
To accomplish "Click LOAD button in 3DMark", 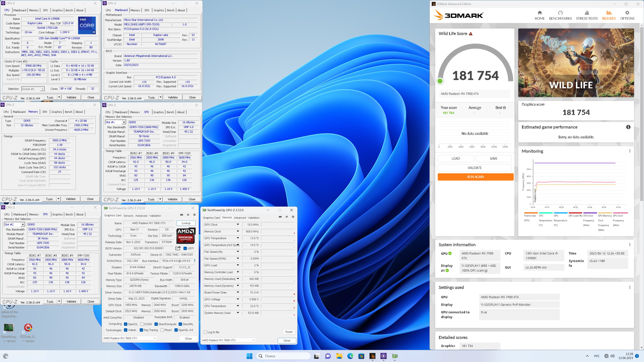I will (x=455, y=158).
